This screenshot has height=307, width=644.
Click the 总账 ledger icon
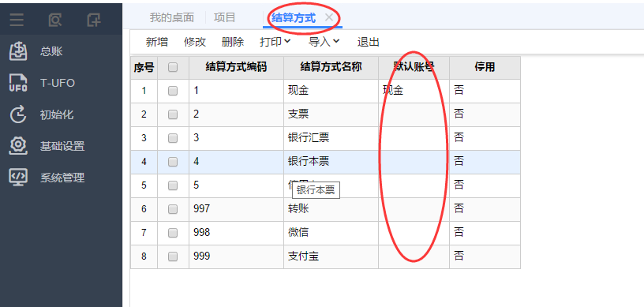pos(18,51)
